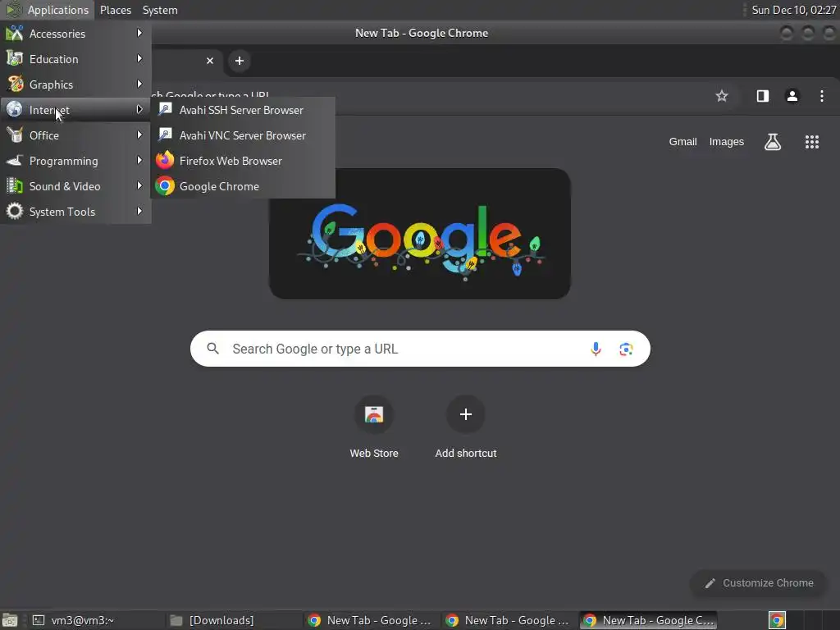The image size is (840, 630).
Task: Open System Tools menu category
Action: tap(75, 212)
